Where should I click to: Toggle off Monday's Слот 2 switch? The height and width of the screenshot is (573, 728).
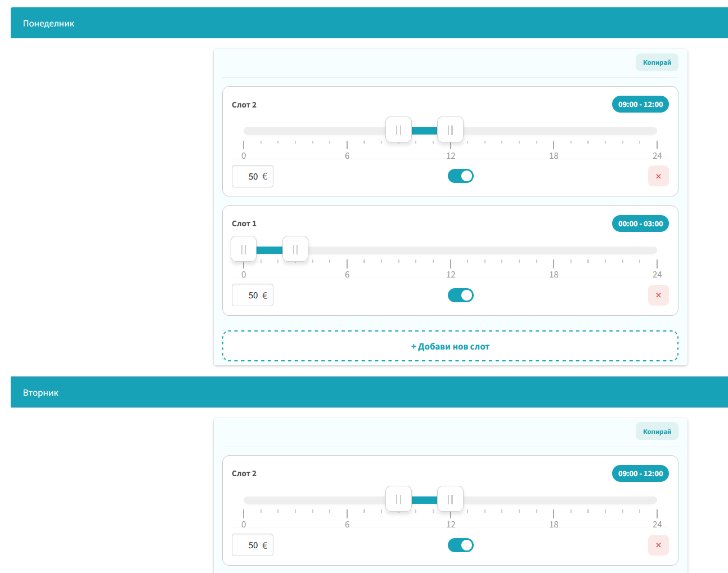460,176
